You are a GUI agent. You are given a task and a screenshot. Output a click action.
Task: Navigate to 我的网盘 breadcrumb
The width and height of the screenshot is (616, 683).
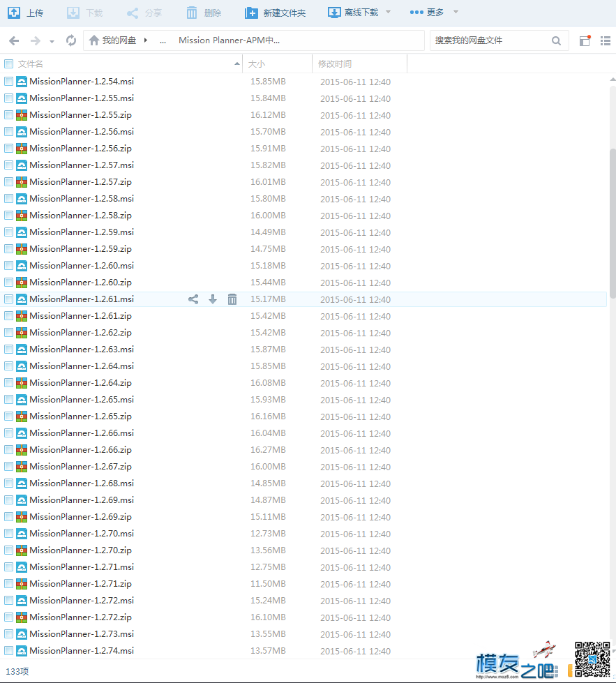119,40
